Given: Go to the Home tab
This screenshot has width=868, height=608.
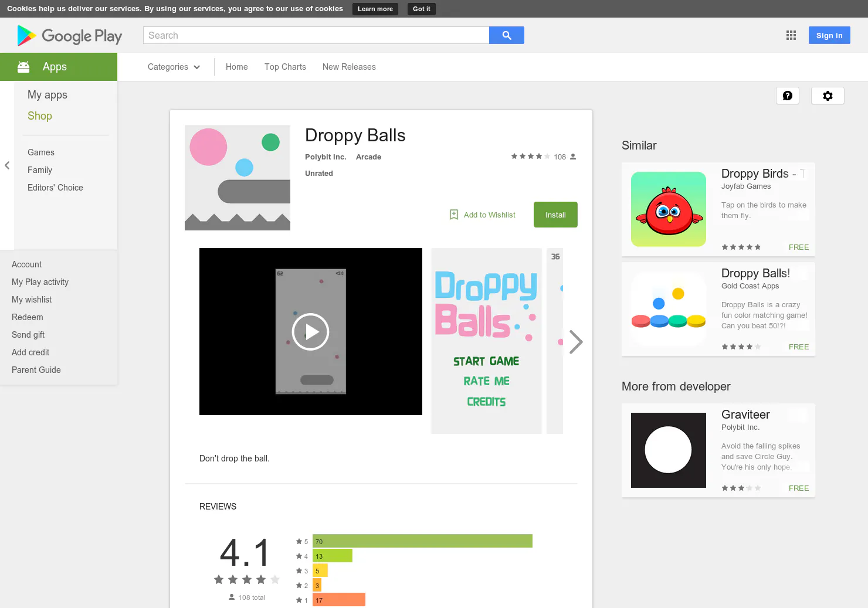Looking at the screenshot, I should (237, 67).
